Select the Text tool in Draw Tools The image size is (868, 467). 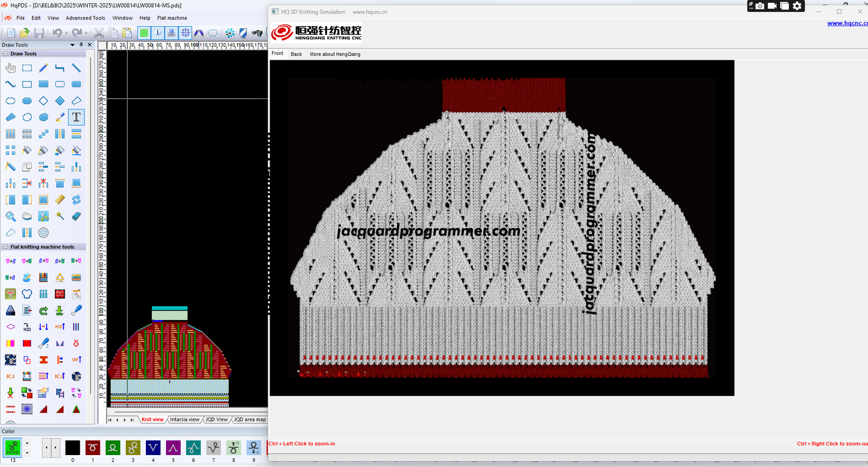tap(76, 117)
